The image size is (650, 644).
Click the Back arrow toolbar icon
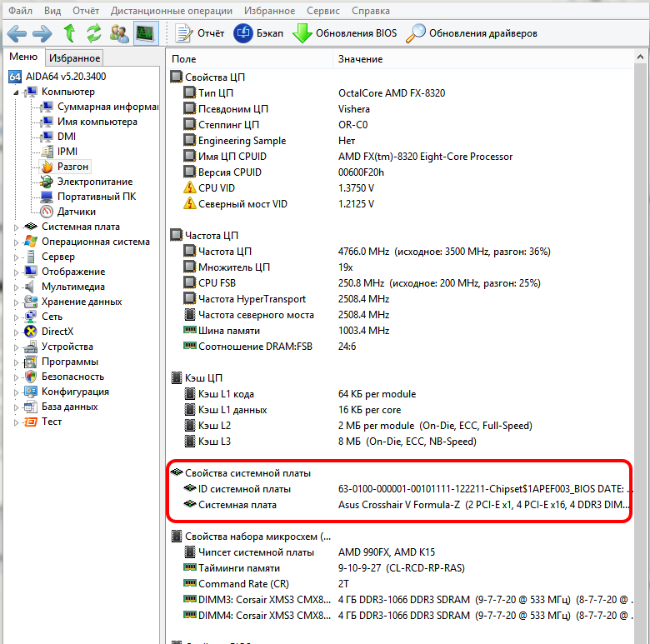click(17, 33)
